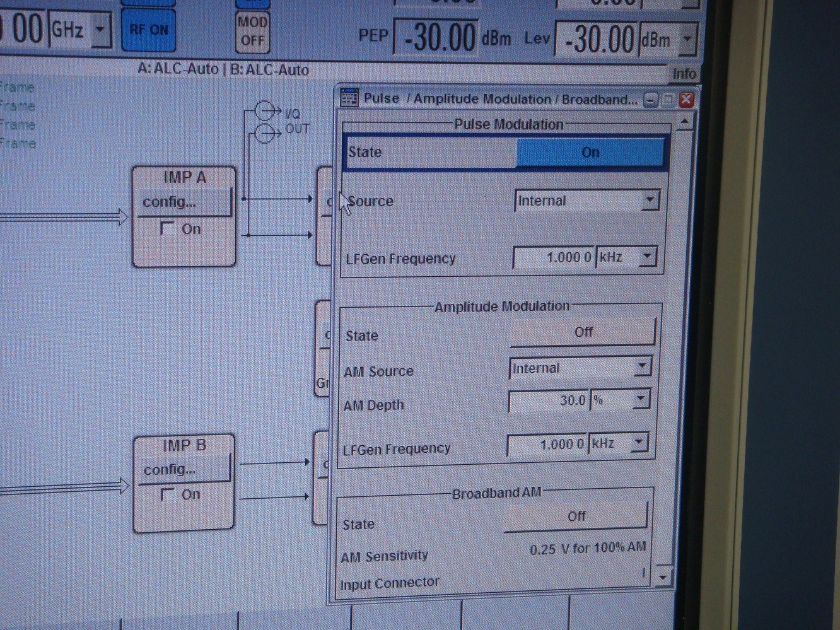The height and width of the screenshot is (630, 840).
Task: Open IMP B config... button
Action: click(185, 470)
